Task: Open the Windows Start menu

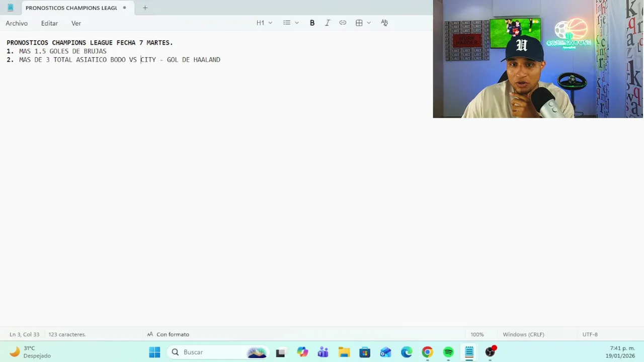Action: pos(154,352)
